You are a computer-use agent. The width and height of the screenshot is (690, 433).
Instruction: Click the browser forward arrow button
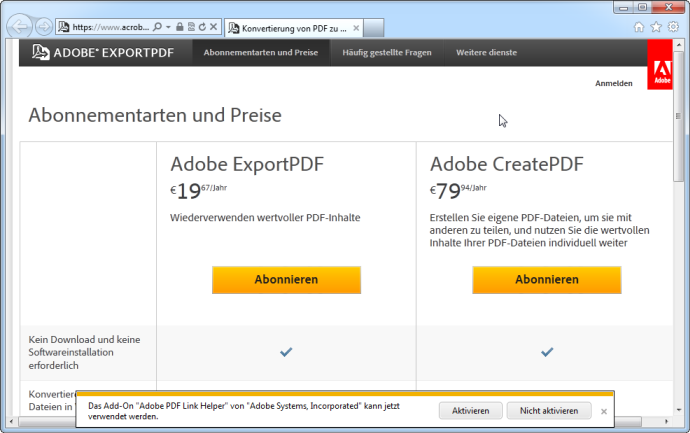[44, 27]
